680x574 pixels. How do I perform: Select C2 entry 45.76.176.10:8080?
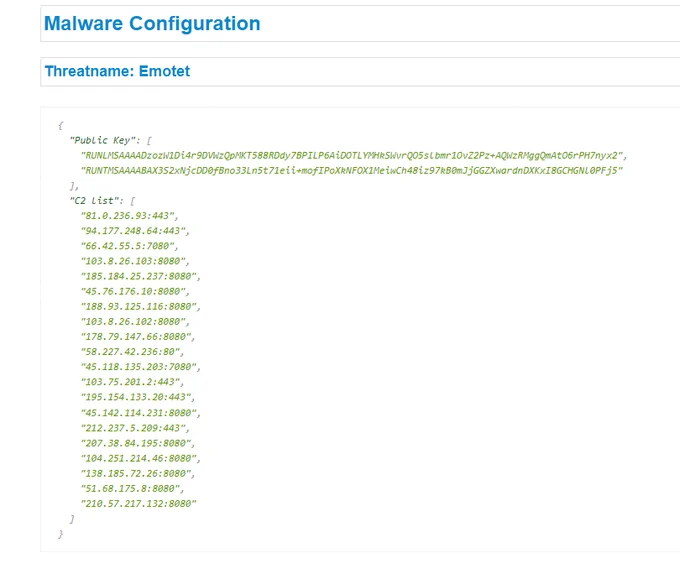pyautogui.click(x=133, y=291)
